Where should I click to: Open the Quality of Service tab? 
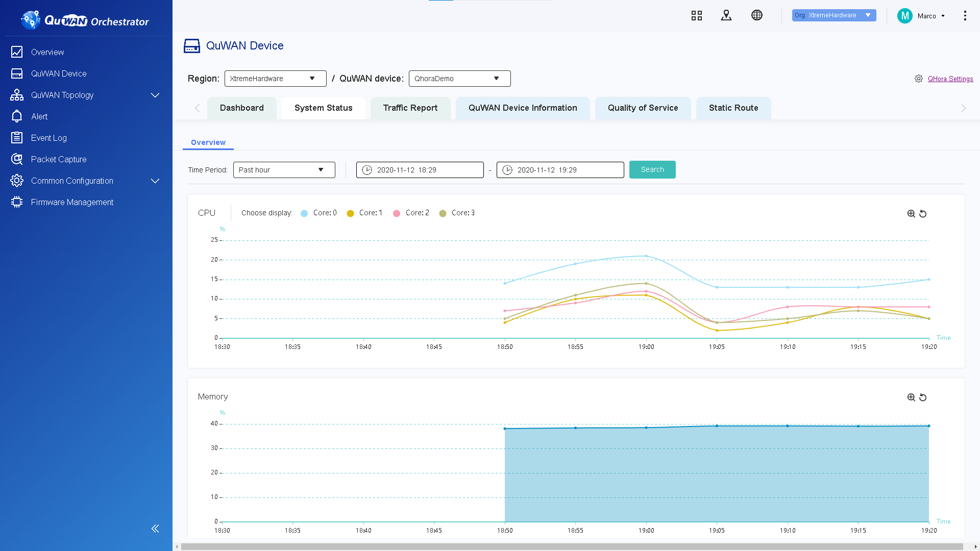(x=643, y=108)
